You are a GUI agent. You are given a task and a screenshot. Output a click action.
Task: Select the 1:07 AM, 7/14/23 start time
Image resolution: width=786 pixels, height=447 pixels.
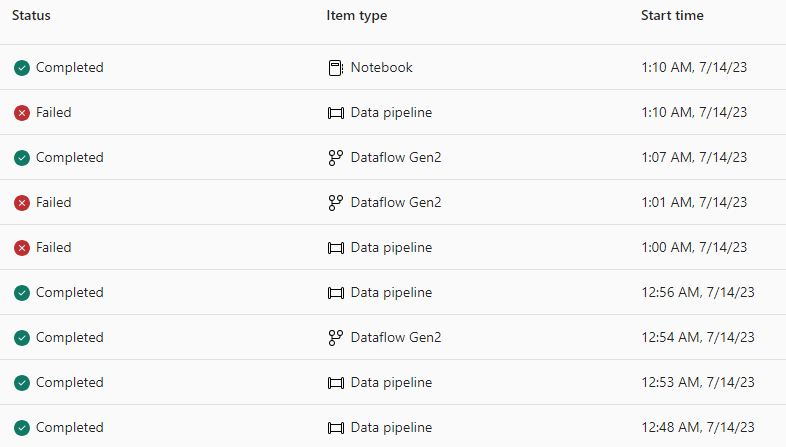pyautogui.click(x=694, y=157)
